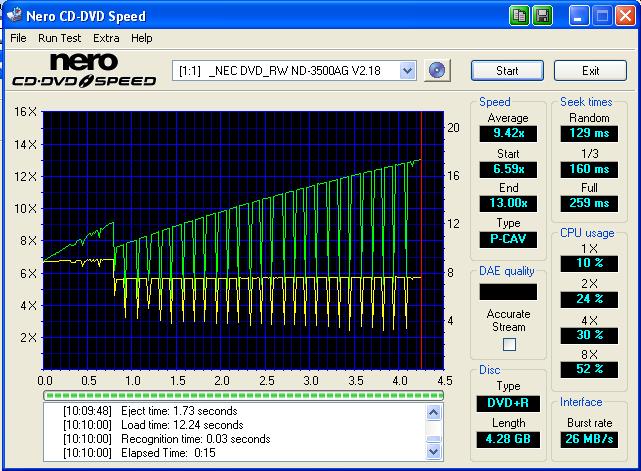Click the 1/3 seek time 160 ms

(x=589, y=169)
